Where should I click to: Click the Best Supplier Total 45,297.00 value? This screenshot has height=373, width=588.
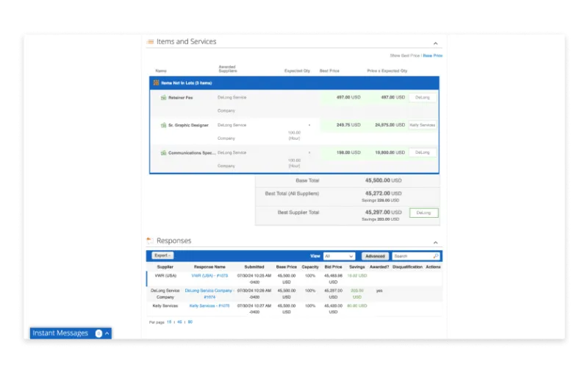pos(383,213)
